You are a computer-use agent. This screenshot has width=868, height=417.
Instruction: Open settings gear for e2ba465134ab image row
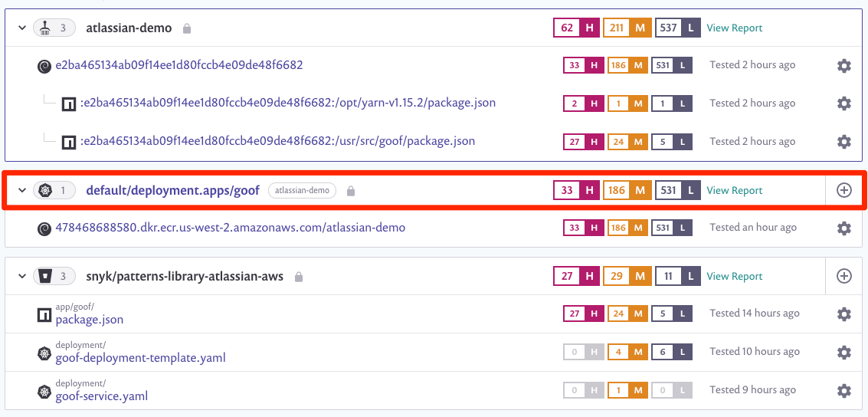[843, 66]
